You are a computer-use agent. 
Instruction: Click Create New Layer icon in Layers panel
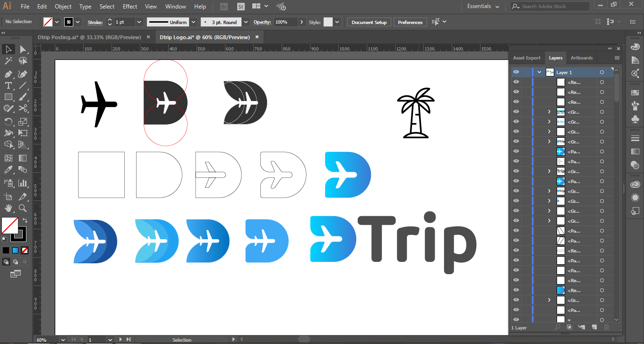594,327
